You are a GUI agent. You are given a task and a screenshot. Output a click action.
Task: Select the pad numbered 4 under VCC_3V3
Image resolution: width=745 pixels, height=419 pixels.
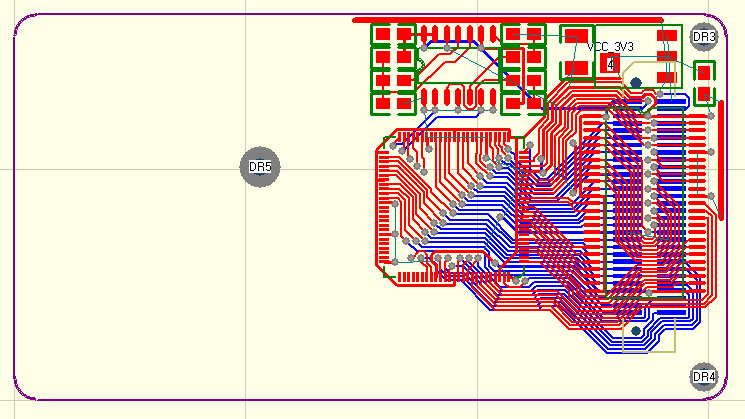point(610,64)
